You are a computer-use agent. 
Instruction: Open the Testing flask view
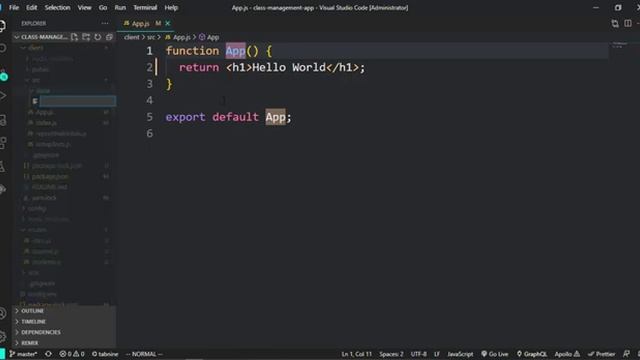point(3,166)
